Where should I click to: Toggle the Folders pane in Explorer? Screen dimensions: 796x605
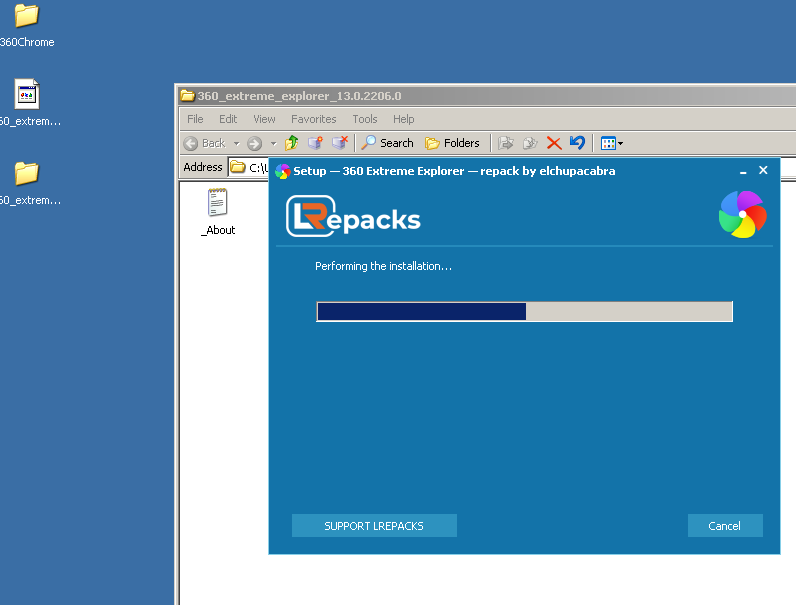tap(452, 143)
